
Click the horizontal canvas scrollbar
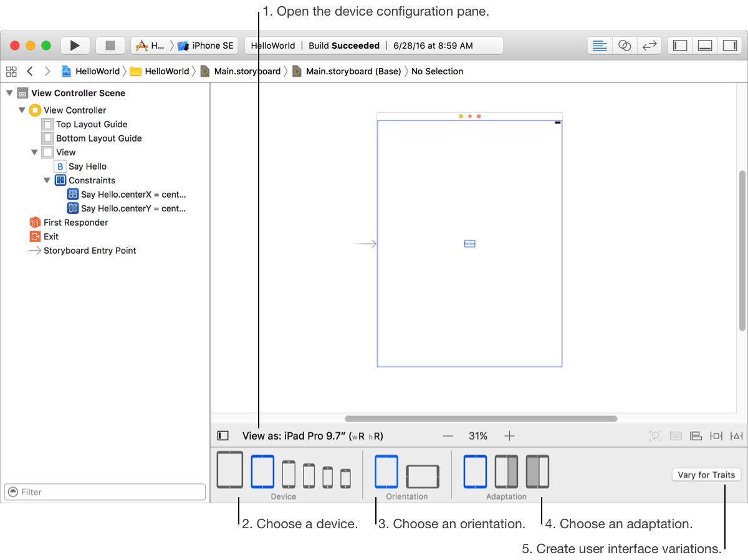481,419
